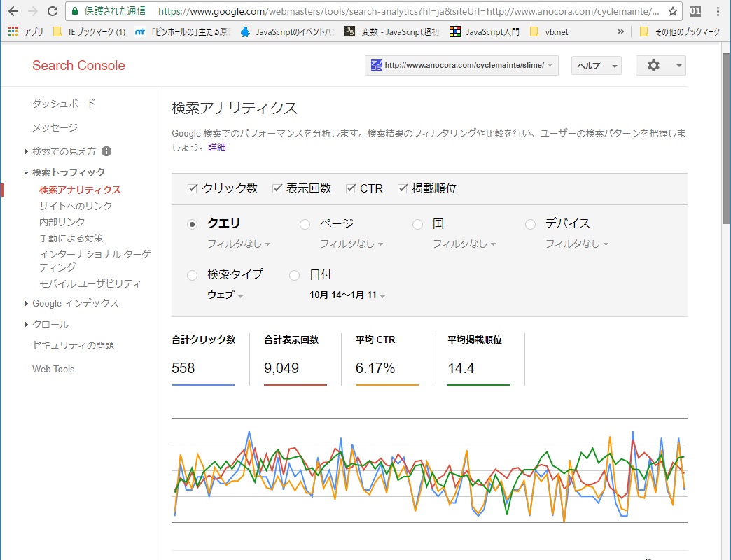Open 手動による対策 in sidebar
731x560 pixels.
71,239
